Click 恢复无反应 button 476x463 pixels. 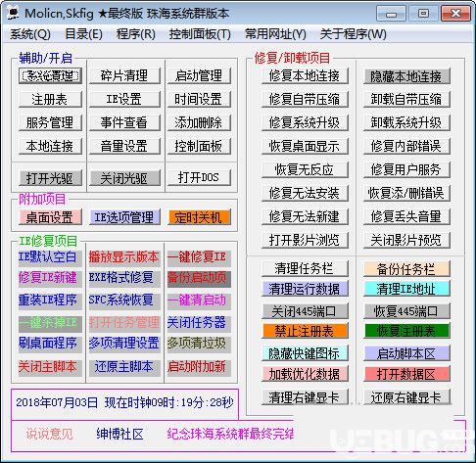pyautogui.click(x=305, y=169)
